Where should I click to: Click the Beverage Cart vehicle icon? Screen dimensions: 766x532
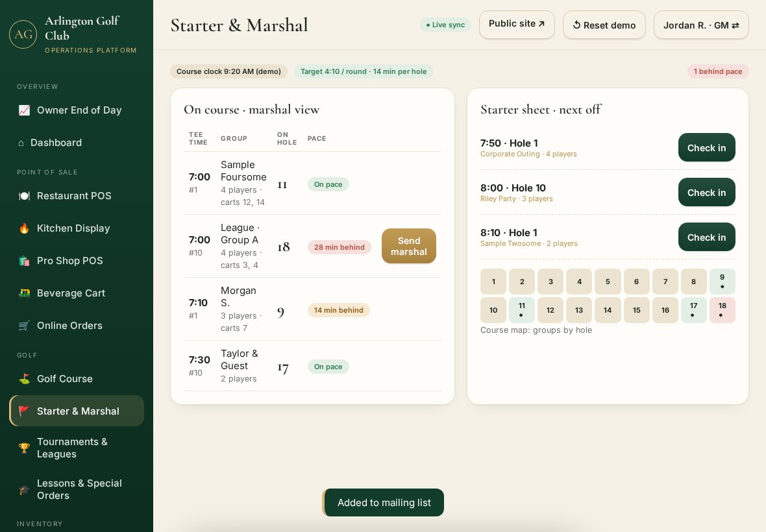pos(24,293)
